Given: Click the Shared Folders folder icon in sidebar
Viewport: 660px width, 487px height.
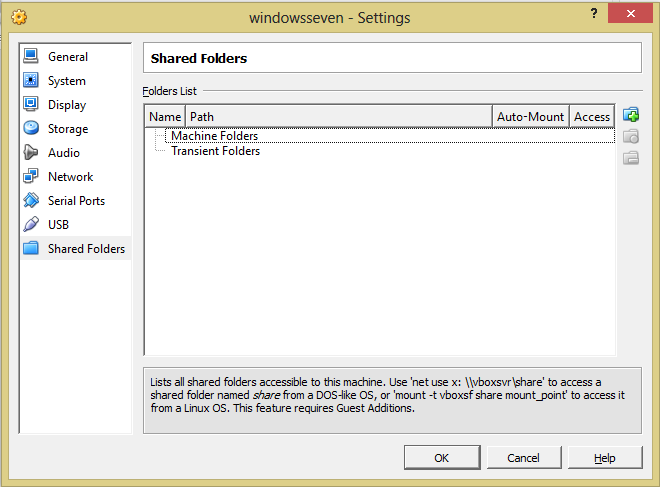Looking at the screenshot, I should point(31,248).
